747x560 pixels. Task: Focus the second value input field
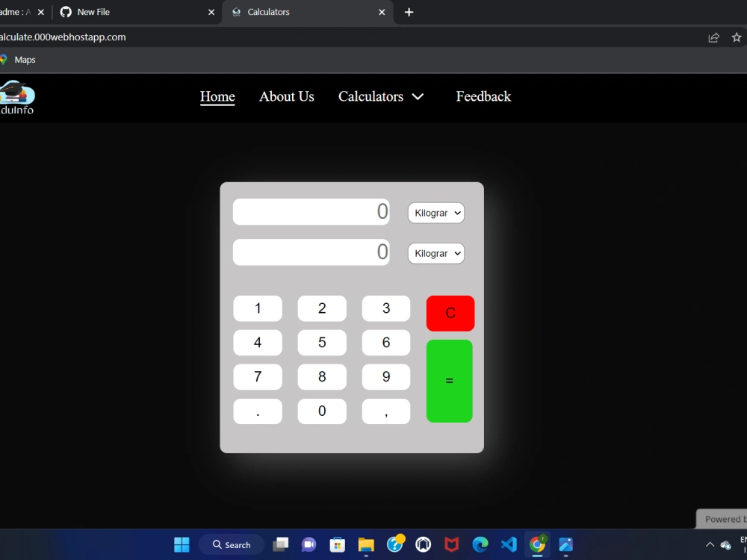pos(311,252)
